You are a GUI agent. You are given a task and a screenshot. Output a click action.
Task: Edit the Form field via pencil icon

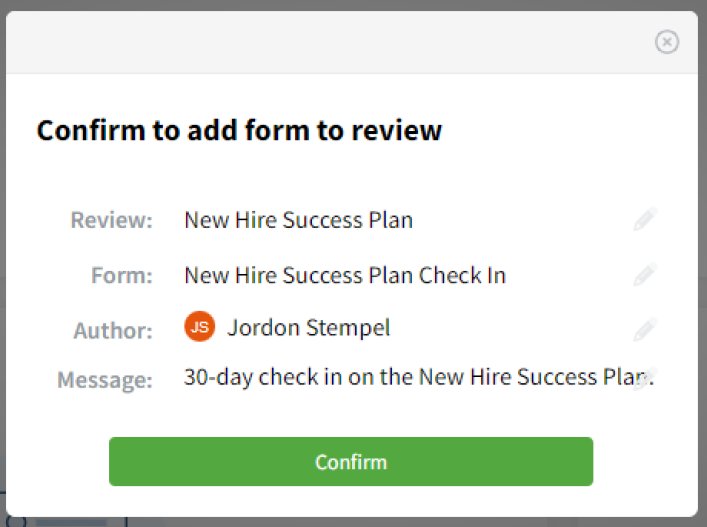pyautogui.click(x=645, y=275)
